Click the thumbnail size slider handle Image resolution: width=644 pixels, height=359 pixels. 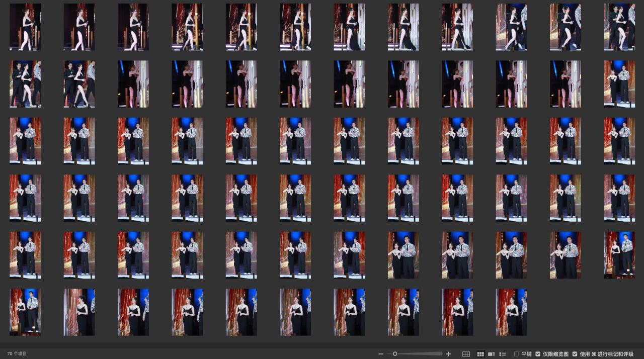click(395, 354)
